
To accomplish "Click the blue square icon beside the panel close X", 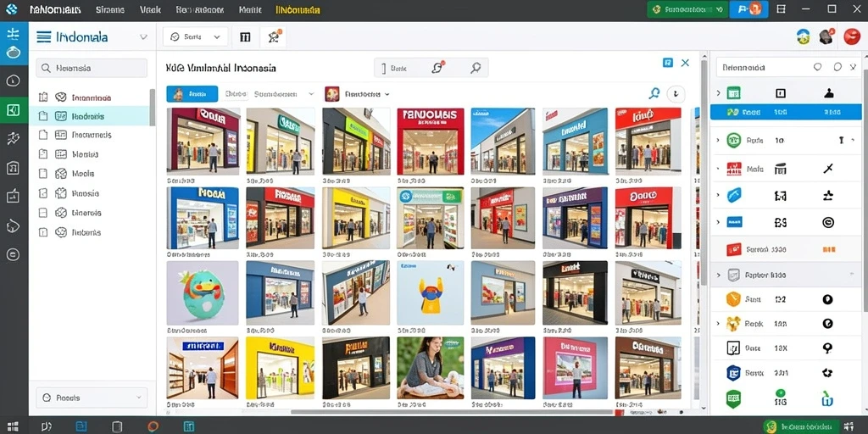I will click(x=668, y=63).
